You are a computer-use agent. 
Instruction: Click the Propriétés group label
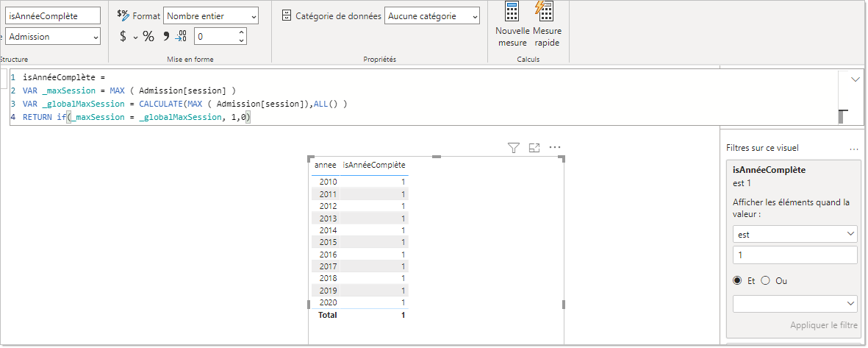[x=380, y=60]
